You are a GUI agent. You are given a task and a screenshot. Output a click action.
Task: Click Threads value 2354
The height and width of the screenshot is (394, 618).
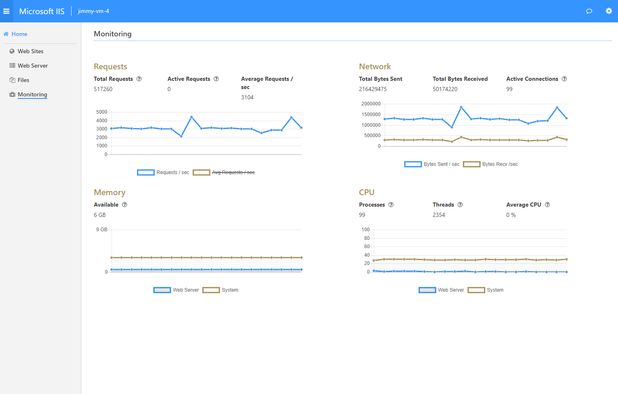click(439, 215)
